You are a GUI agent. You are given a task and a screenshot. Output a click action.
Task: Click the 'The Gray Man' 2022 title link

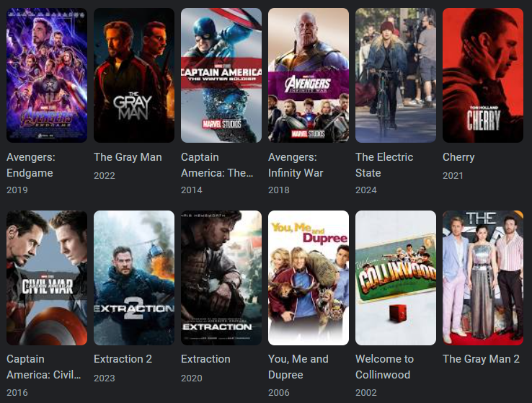tap(128, 157)
